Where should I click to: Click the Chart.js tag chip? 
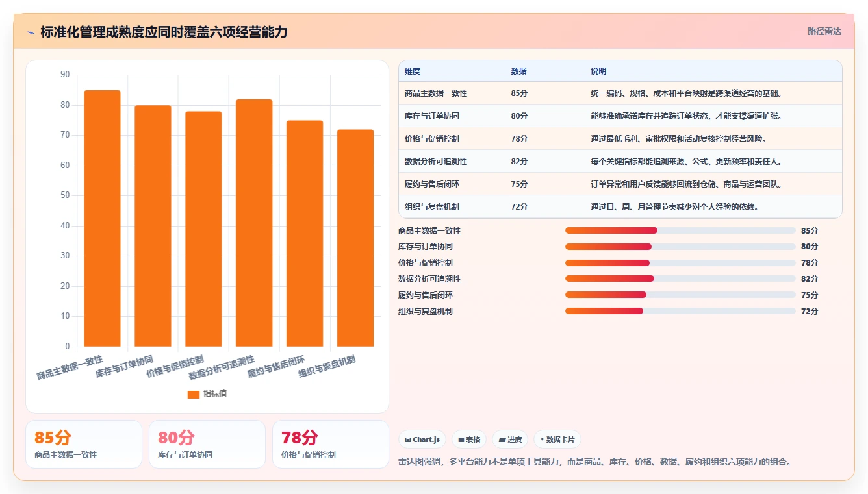pyautogui.click(x=422, y=439)
